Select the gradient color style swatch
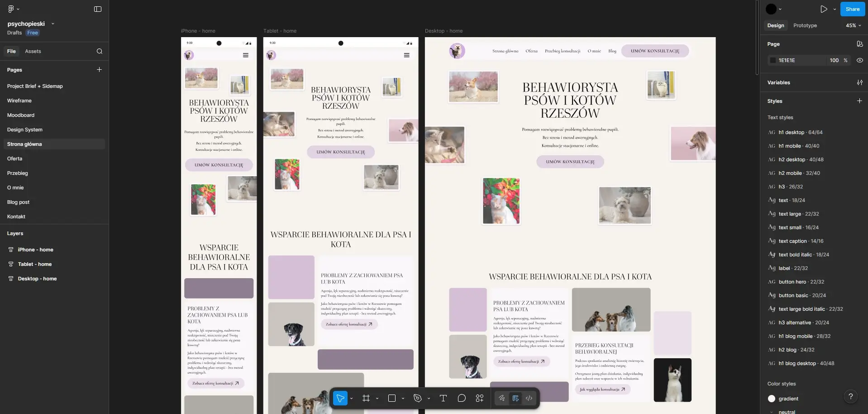868x414 pixels. pos(772,399)
